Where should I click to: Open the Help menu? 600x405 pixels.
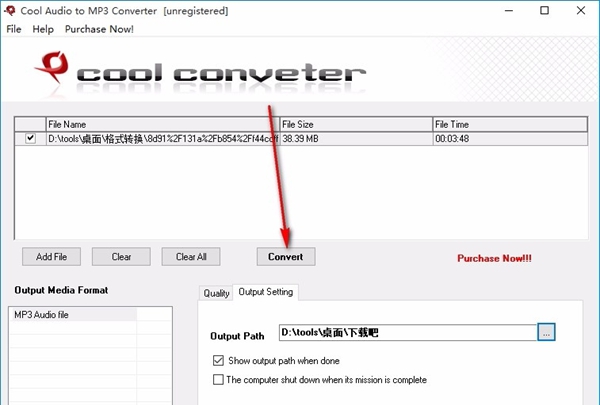point(43,29)
